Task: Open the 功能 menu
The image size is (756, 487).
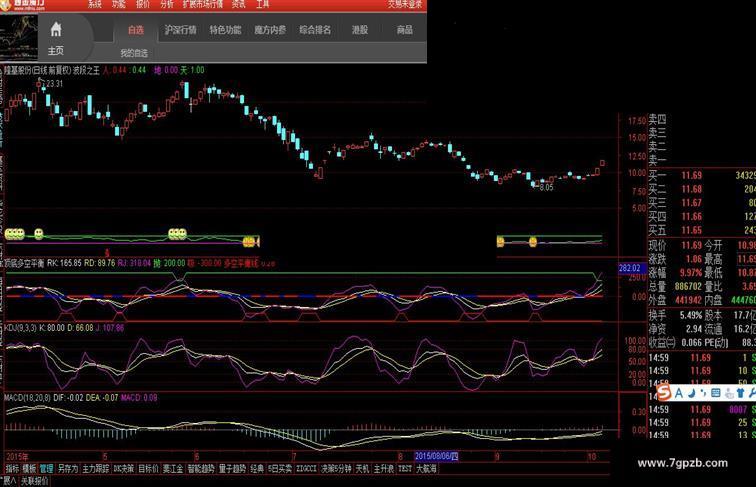Action: tap(119, 4)
